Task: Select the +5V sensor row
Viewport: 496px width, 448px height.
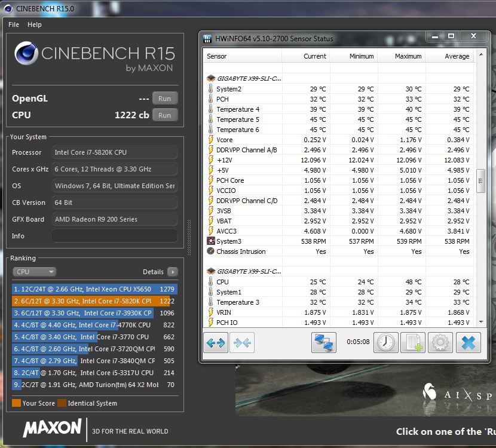Action: coord(338,170)
